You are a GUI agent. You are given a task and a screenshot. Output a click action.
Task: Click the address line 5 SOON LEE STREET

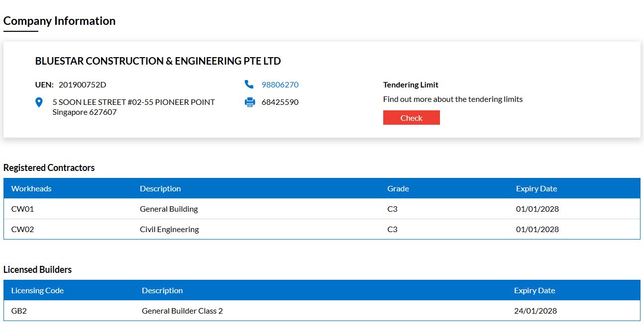point(134,102)
